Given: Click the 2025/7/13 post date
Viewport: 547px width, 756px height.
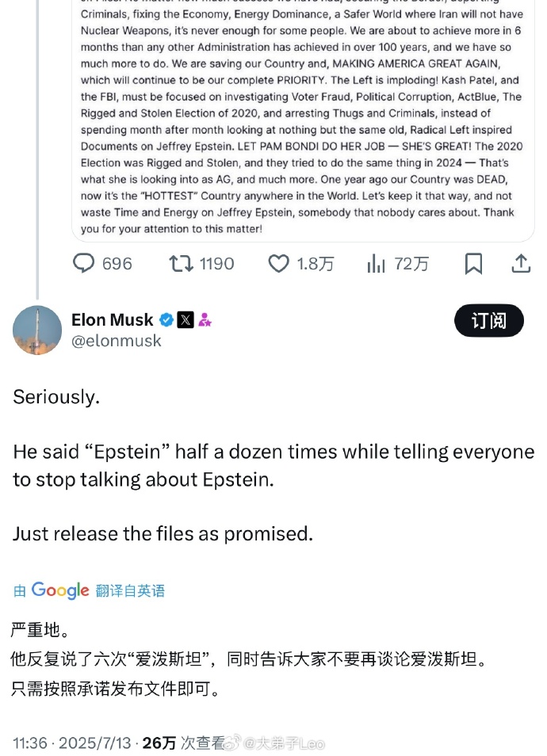Looking at the screenshot, I should (x=96, y=743).
